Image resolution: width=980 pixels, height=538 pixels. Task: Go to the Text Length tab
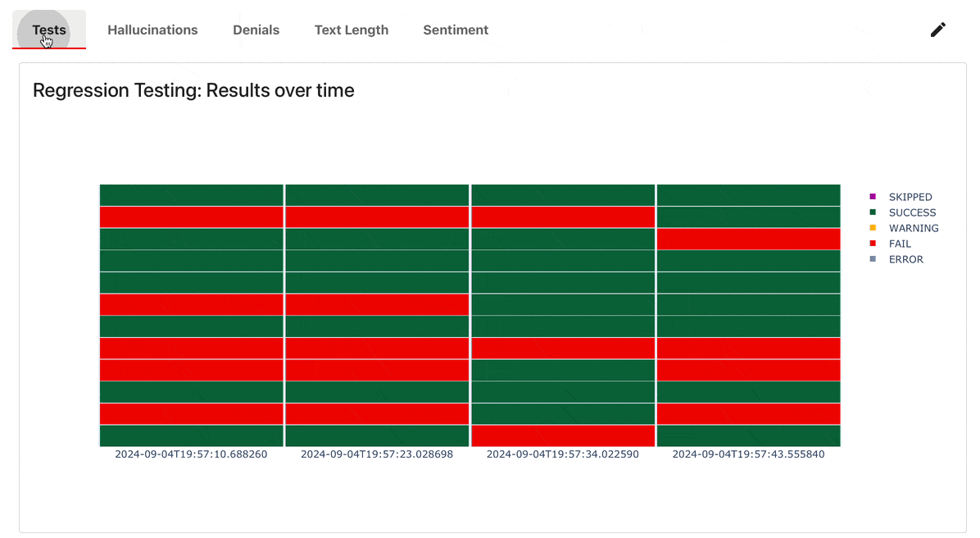(351, 30)
